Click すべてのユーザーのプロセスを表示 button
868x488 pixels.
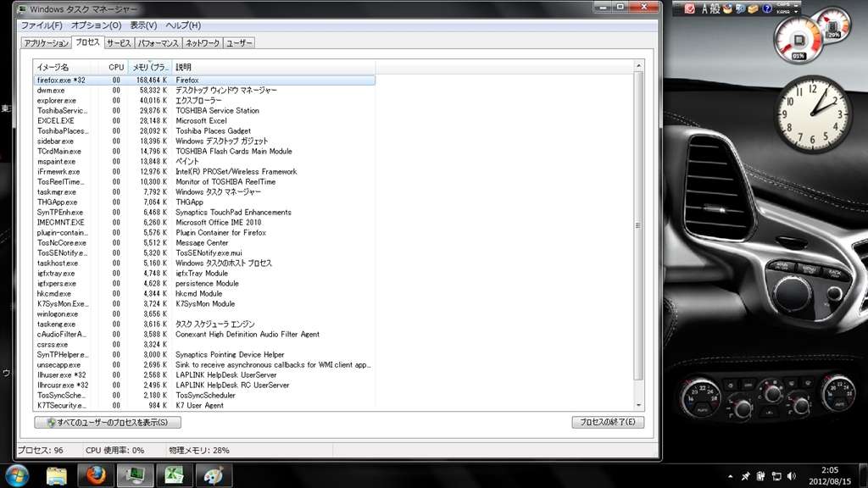click(108, 422)
